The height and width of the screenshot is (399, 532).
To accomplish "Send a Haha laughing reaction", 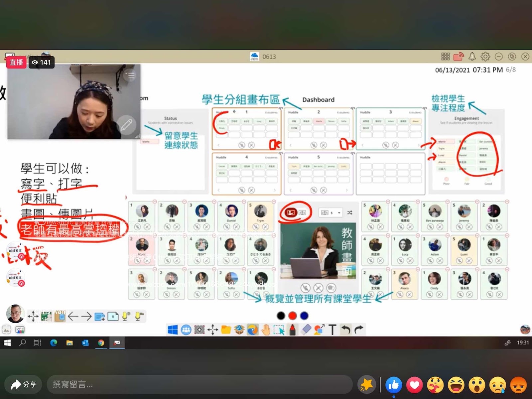I will (x=456, y=385).
